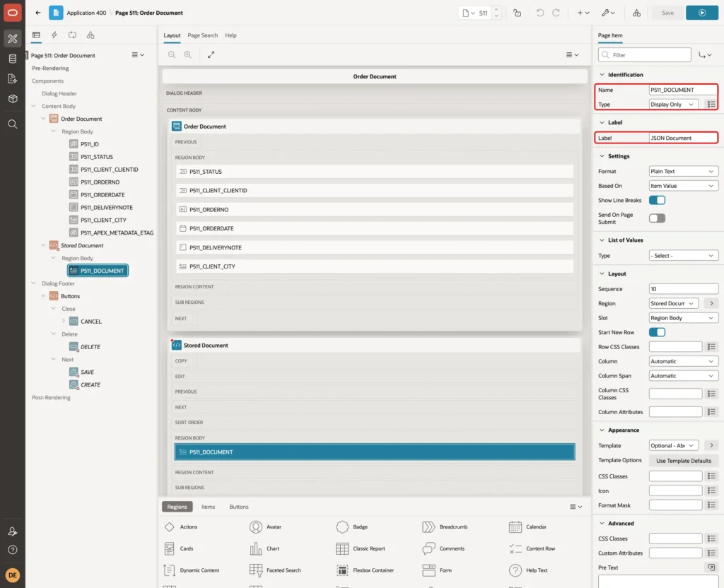Click the Sequence input field
724x588 pixels.
(684, 289)
